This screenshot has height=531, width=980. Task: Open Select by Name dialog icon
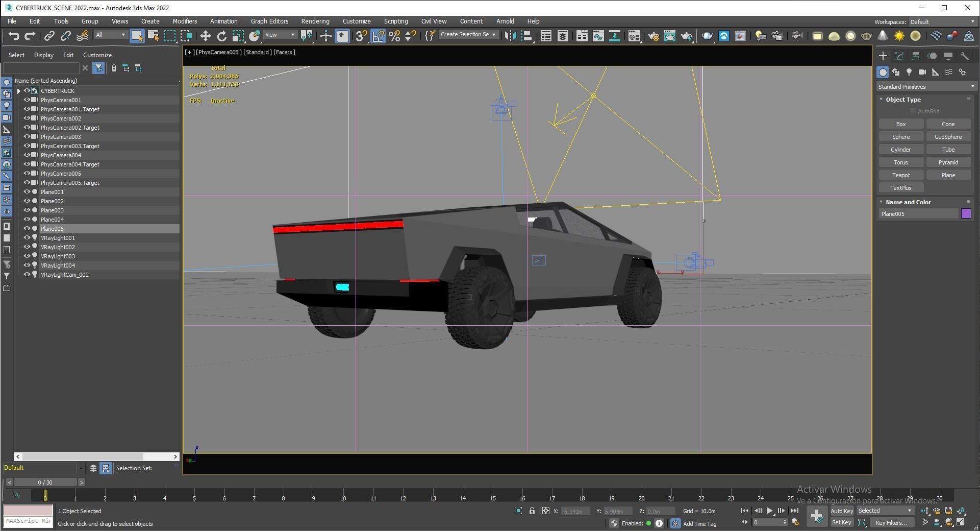pos(153,36)
